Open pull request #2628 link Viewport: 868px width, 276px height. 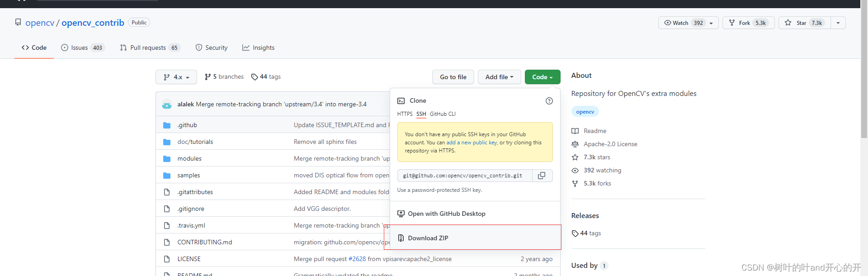click(357, 259)
